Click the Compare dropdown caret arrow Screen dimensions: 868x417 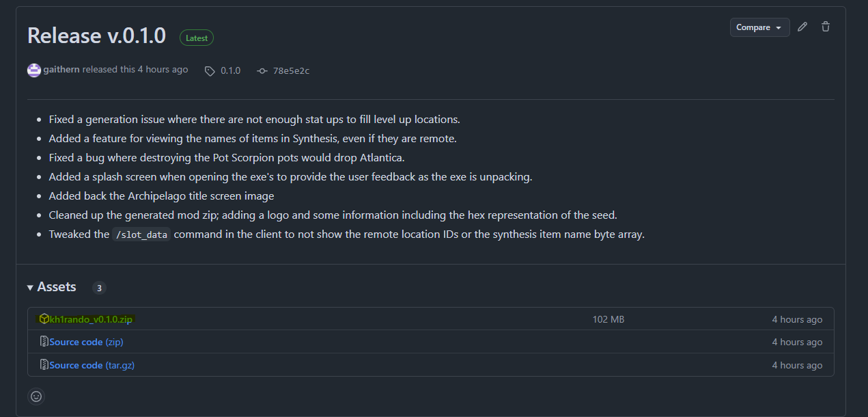[779, 28]
